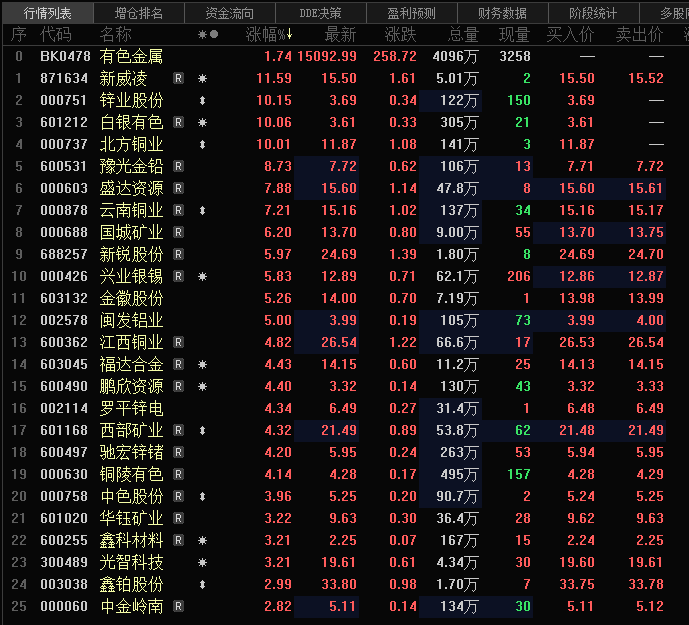Click latest price 15.60 of 盛达资源
The image size is (689, 625).
339,188
